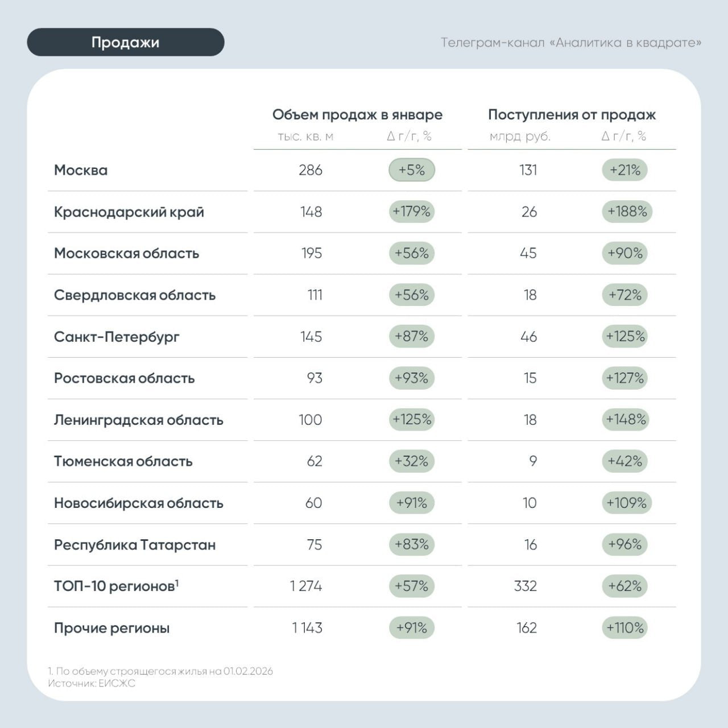Click Новосибирская область's +109% badge
The height and width of the screenshot is (728, 728).
626,503
